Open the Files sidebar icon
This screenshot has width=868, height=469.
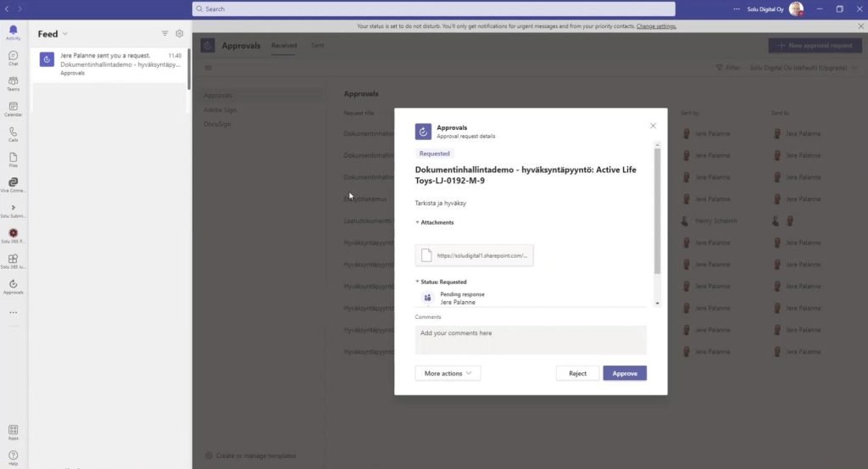13,159
